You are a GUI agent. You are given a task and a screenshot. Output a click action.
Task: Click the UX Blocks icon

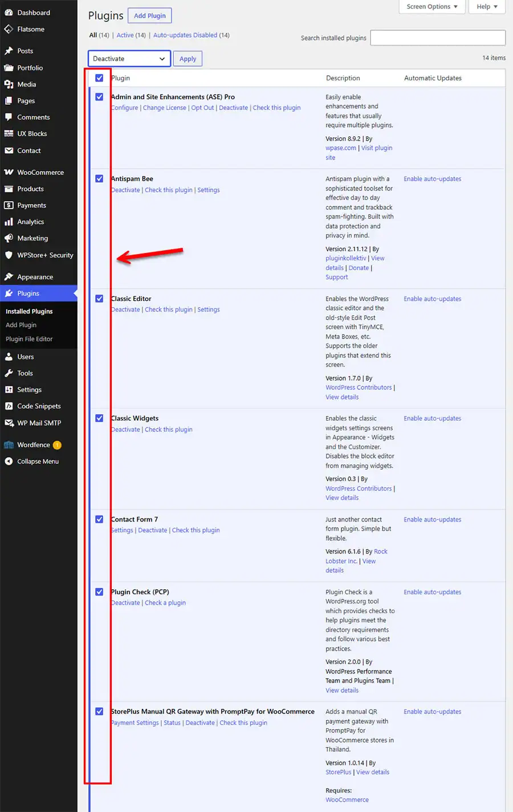9,134
